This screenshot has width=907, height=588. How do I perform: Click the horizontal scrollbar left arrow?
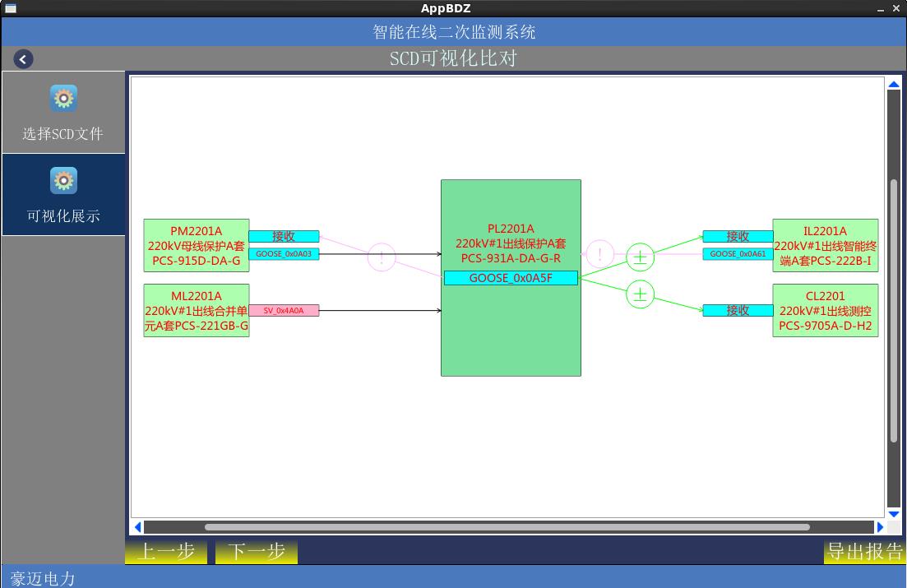pos(137,527)
